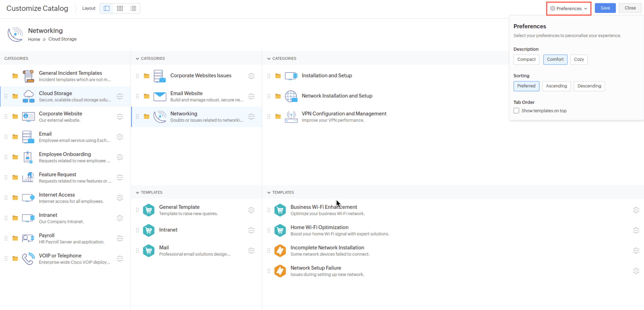Image resolution: width=644 pixels, height=310 pixels.
Task: Click the Email Website envelope icon
Action: [160, 96]
